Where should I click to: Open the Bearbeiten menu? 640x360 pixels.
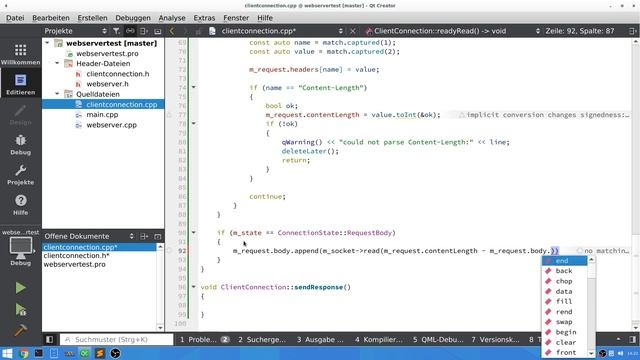coord(51,18)
